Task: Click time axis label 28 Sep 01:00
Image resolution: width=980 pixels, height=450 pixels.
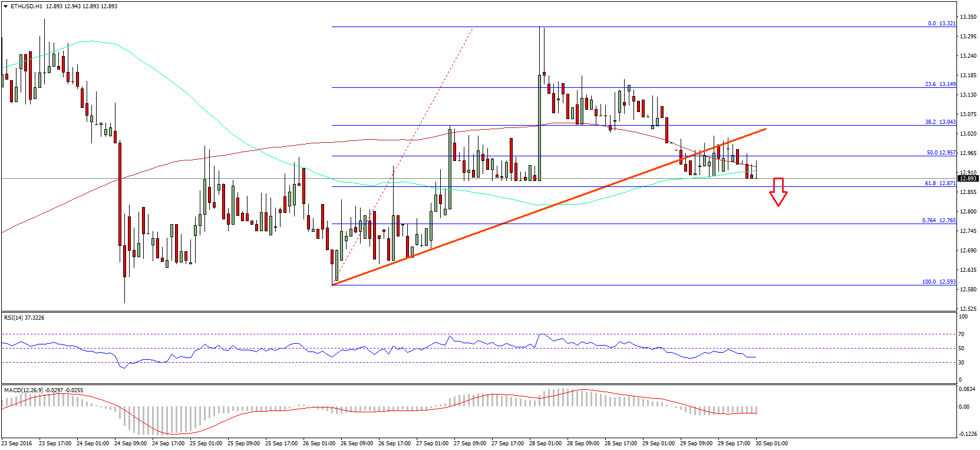Action: pos(546,444)
